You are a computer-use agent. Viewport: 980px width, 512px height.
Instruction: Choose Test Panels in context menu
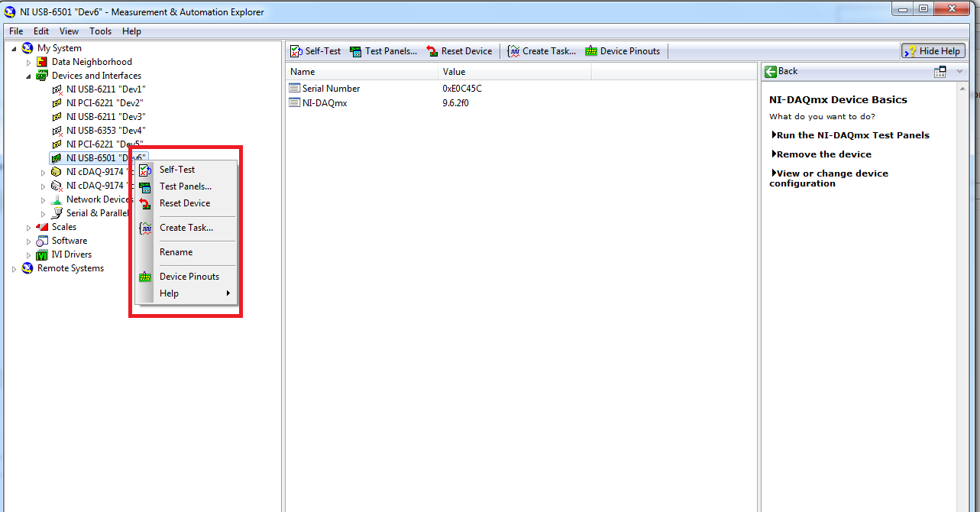(x=186, y=186)
